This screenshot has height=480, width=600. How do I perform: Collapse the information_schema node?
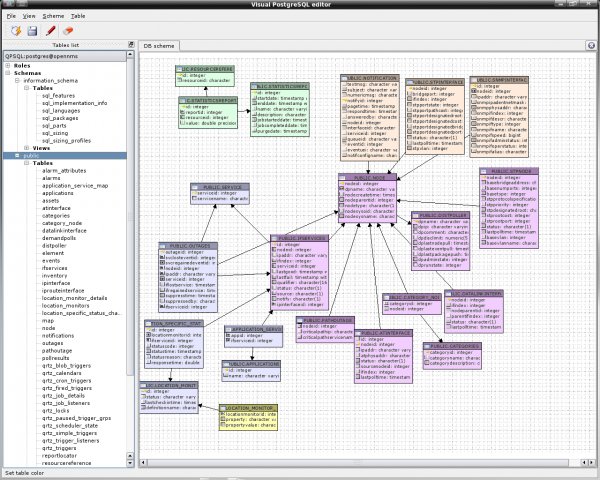(17, 80)
